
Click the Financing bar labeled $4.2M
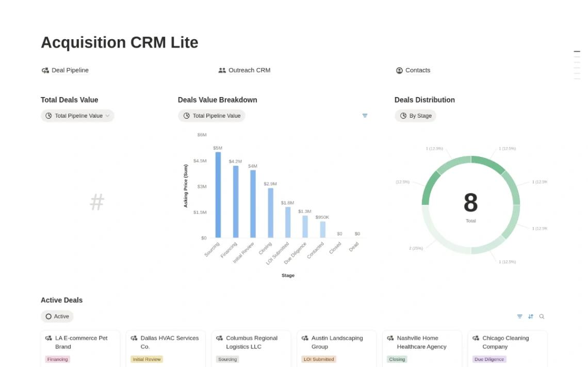pos(236,202)
